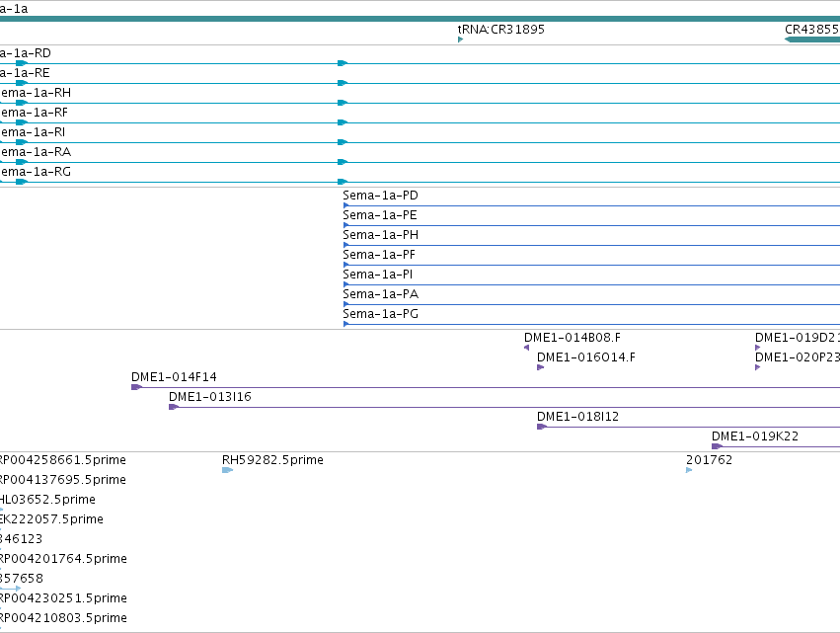Select the ema-1a-RA transcript label

click(36, 152)
